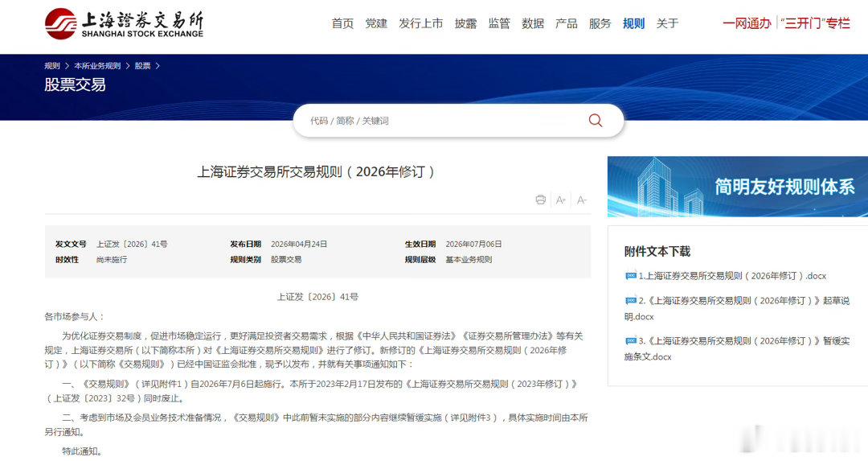The width and height of the screenshot is (868, 461).
Task: Click the 股票交易 rule category value
Action: (x=286, y=259)
